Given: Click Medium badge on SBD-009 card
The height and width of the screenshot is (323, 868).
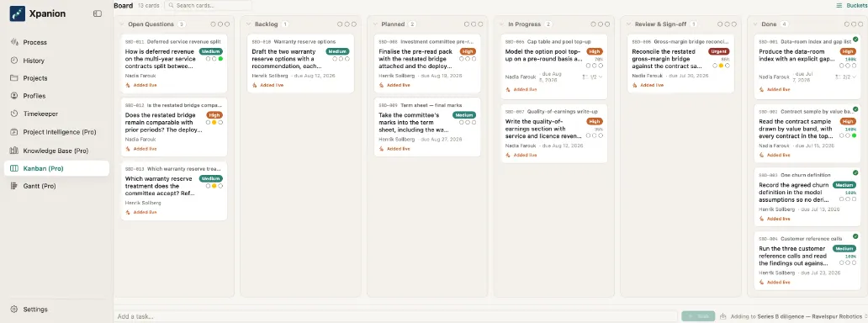Looking at the screenshot, I should click(x=464, y=115).
